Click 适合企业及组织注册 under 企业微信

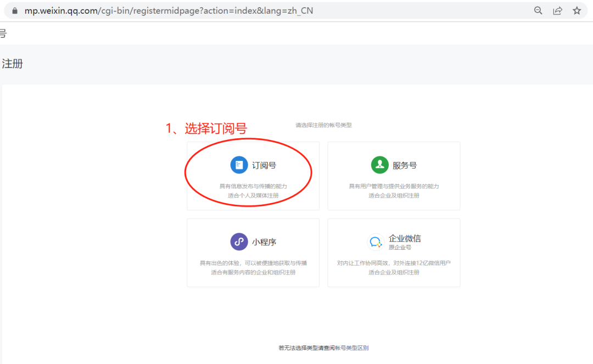point(394,272)
